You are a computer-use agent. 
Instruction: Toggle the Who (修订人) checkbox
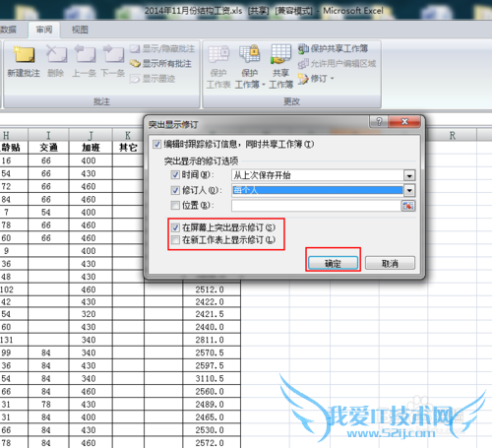pyautogui.click(x=175, y=190)
